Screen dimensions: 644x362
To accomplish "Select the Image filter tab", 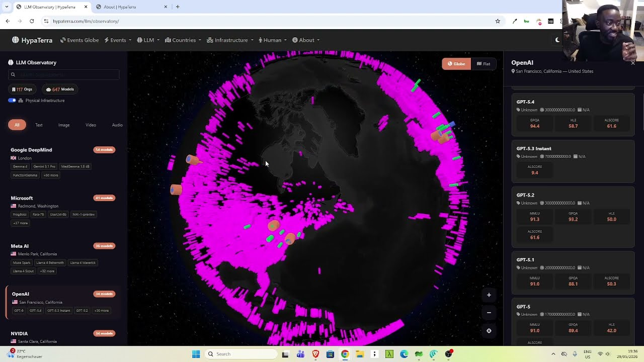I will 64,125.
